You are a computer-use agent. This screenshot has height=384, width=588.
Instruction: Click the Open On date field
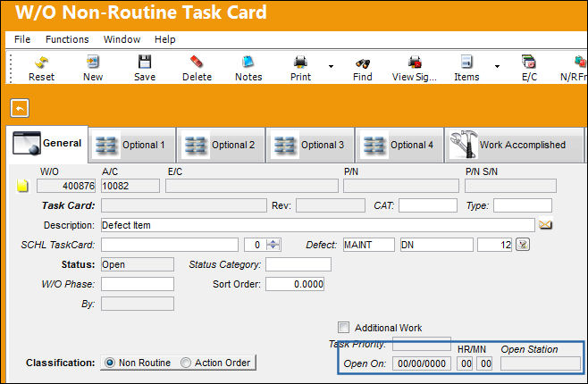422,363
